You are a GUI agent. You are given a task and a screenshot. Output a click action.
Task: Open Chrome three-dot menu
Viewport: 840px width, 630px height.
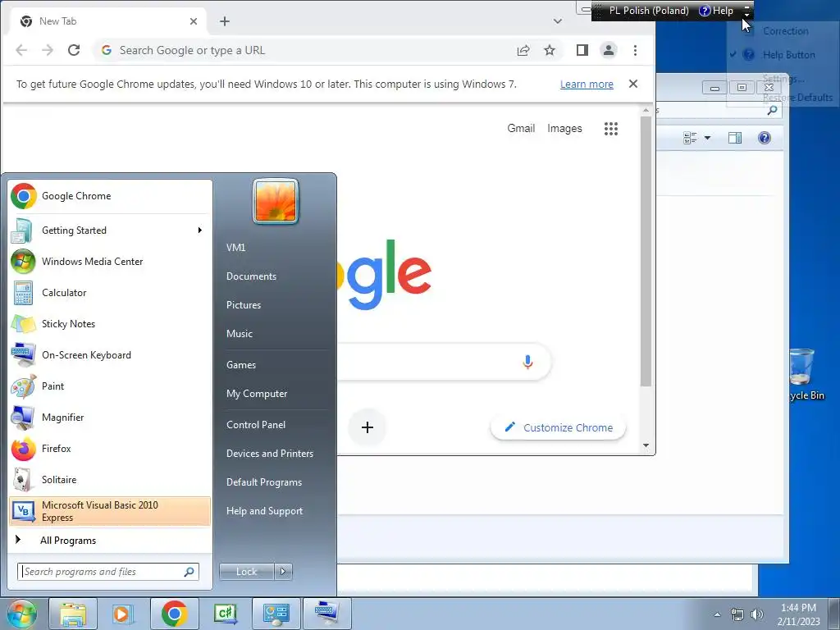pyautogui.click(x=636, y=50)
